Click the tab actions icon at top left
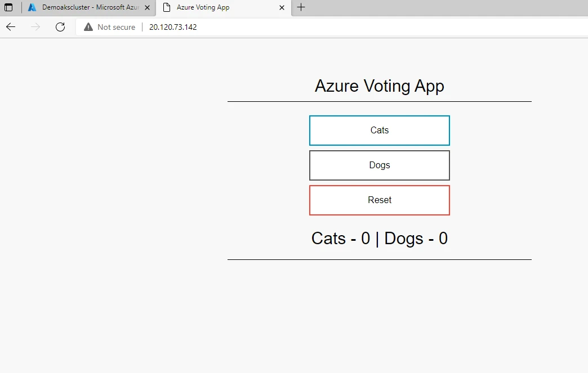Screen dimensions: 588x373 8,7
